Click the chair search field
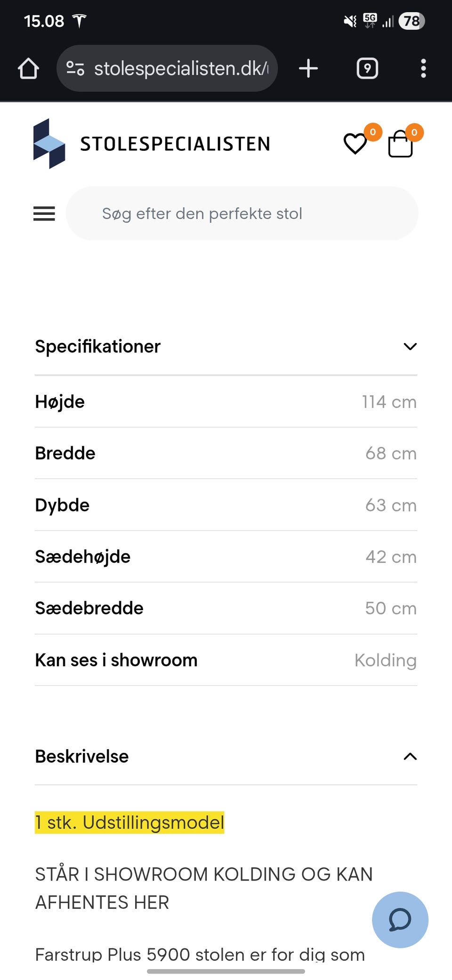 (x=242, y=213)
